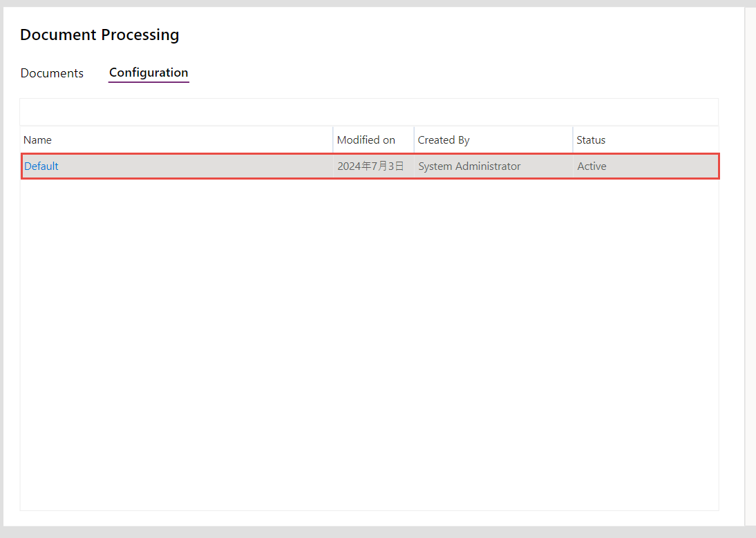The width and height of the screenshot is (756, 538).
Task: Switch to the Documents tab
Action: [x=52, y=73]
